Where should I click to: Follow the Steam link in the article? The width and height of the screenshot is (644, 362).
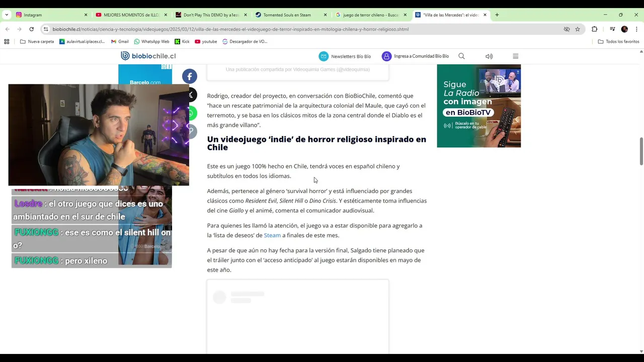point(272,235)
